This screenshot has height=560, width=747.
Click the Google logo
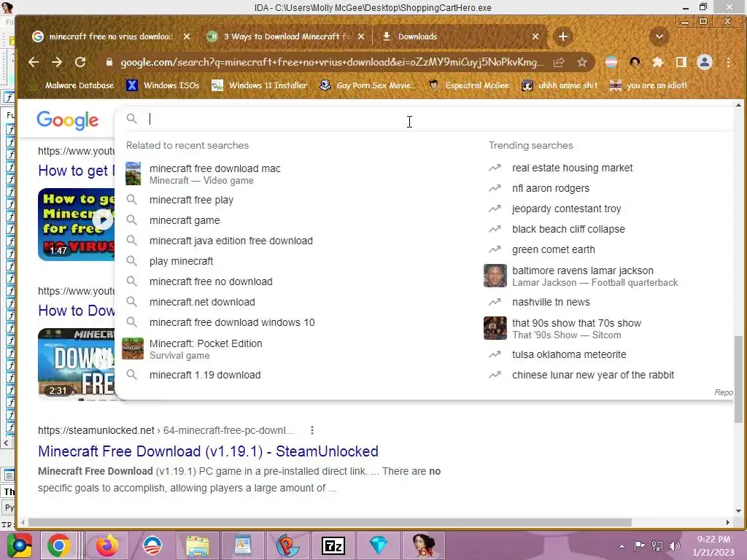point(68,120)
